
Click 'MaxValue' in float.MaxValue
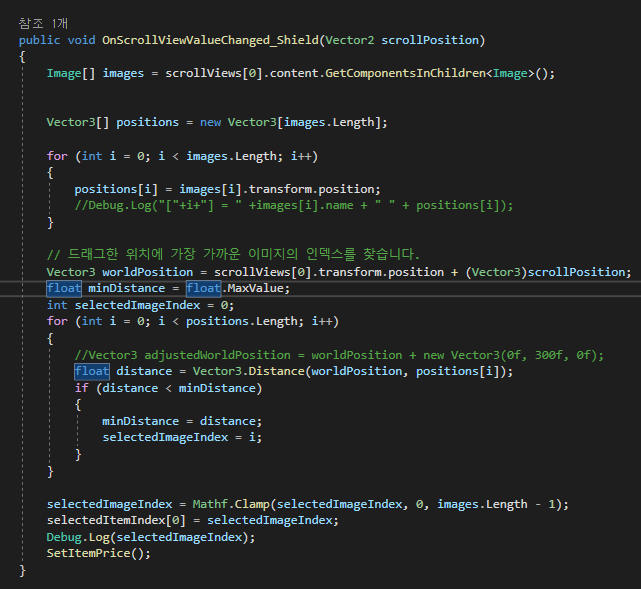(255, 288)
